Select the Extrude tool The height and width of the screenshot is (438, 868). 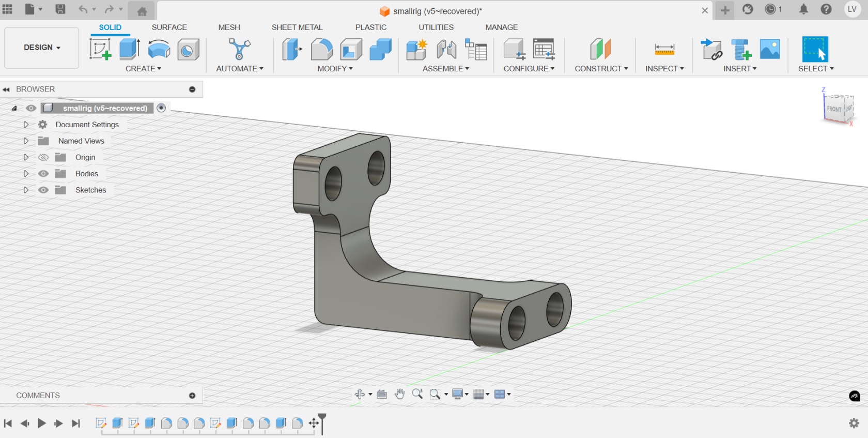coord(130,50)
